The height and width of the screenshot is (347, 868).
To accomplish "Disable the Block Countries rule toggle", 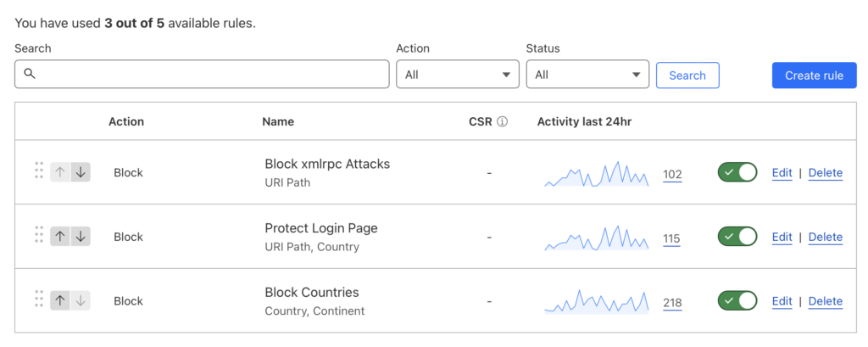I will [737, 301].
